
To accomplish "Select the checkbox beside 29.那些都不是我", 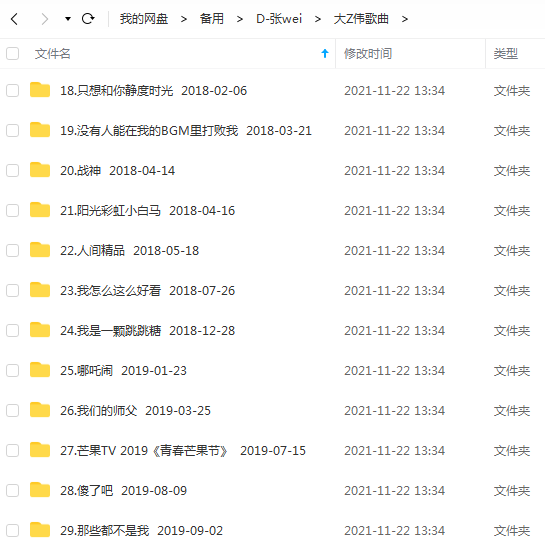I will pyautogui.click(x=13, y=531).
